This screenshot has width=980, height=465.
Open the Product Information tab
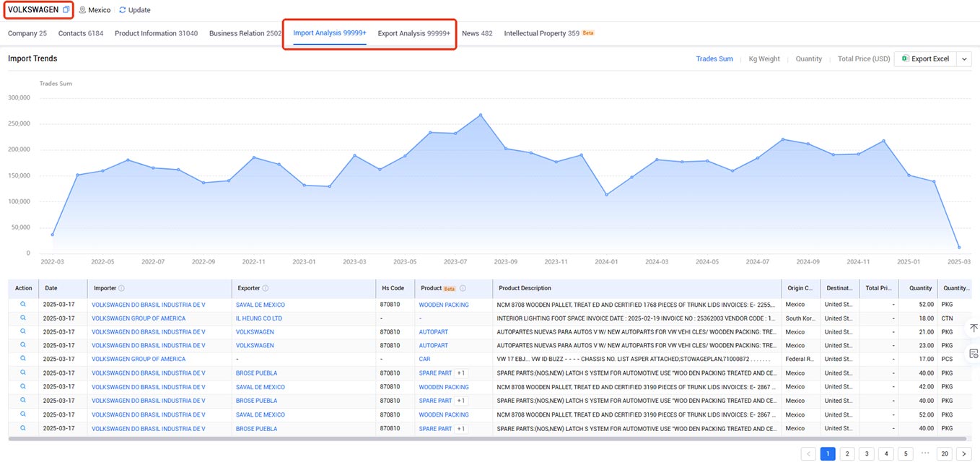[156, 33]
